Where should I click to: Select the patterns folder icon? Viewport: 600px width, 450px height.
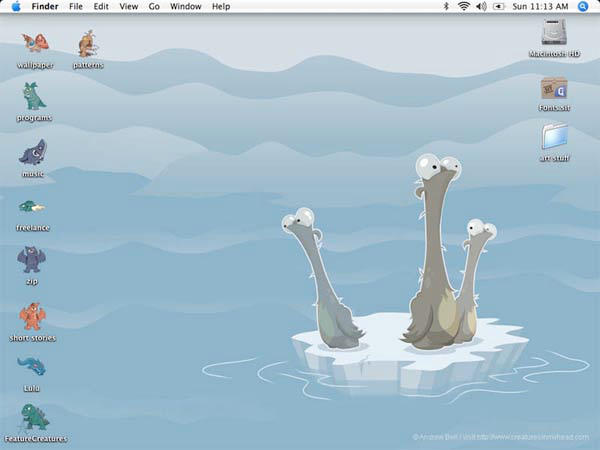tap(88, 43)
